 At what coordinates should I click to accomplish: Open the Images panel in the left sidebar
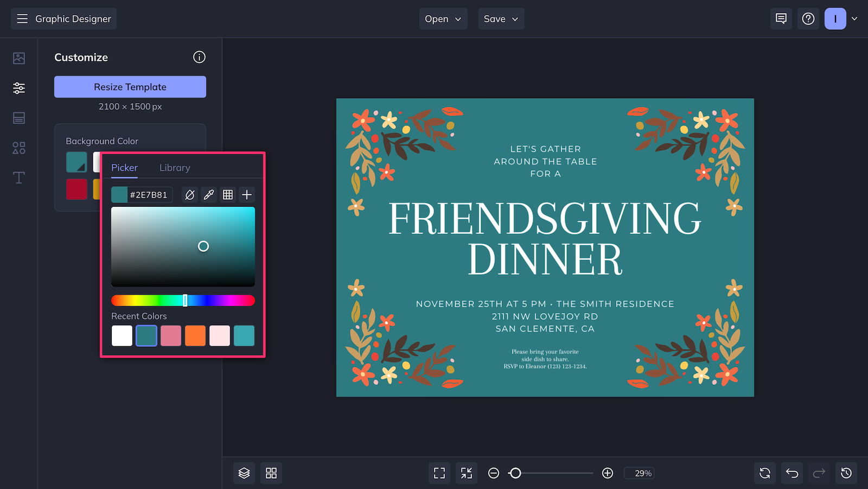click(18, 58)
